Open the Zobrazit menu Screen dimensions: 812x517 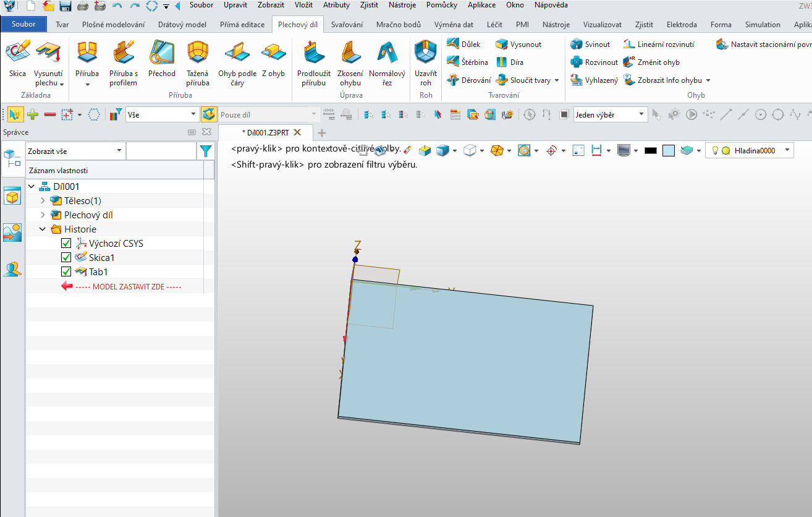[x=271, y=5]
